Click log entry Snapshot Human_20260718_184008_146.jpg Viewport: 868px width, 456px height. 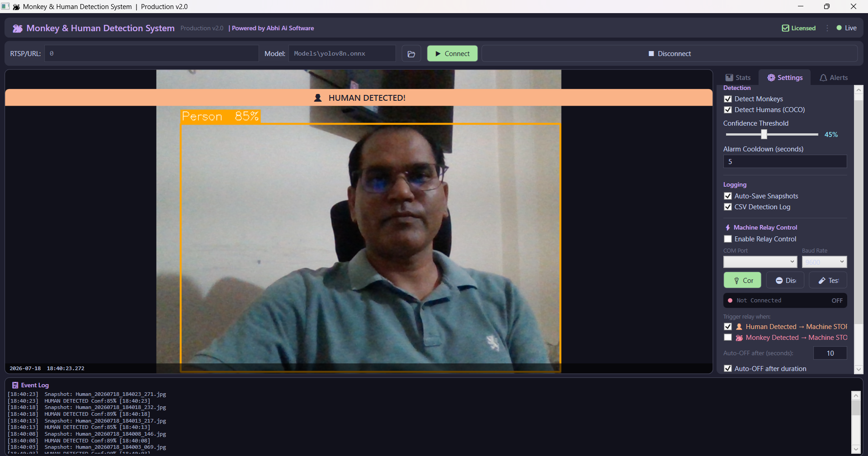point(105,434)
